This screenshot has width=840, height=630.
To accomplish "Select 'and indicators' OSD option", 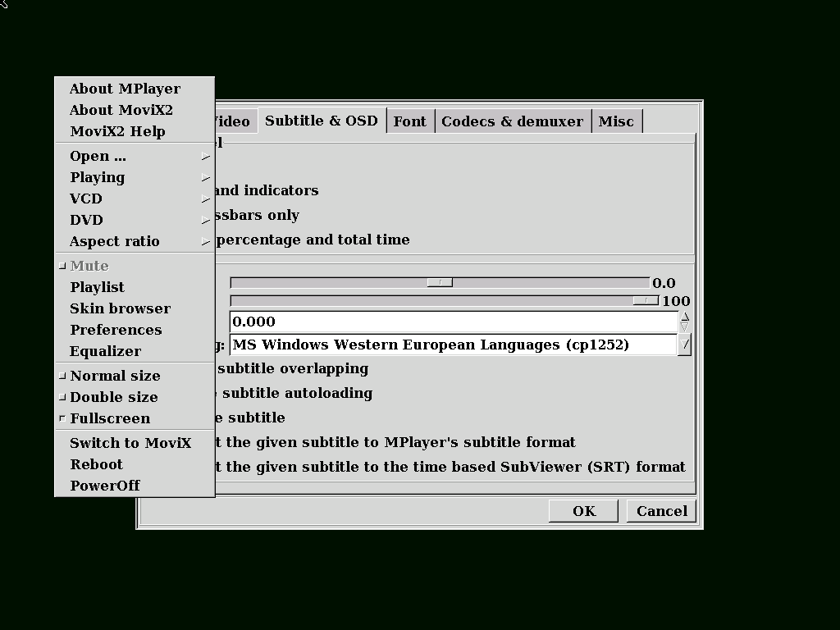I will pos(267,190).
